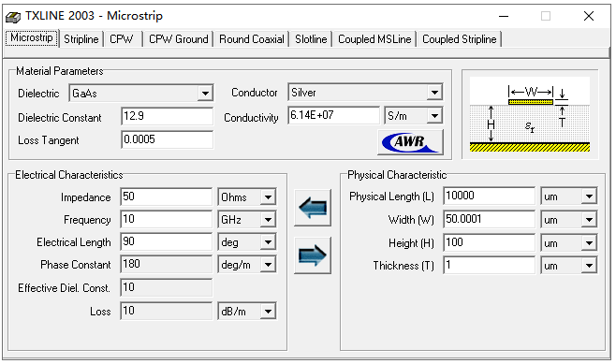Click the Thickness (T) label
Image resolution: width=616 pixels, height=364 pixels.
(403, 266)
